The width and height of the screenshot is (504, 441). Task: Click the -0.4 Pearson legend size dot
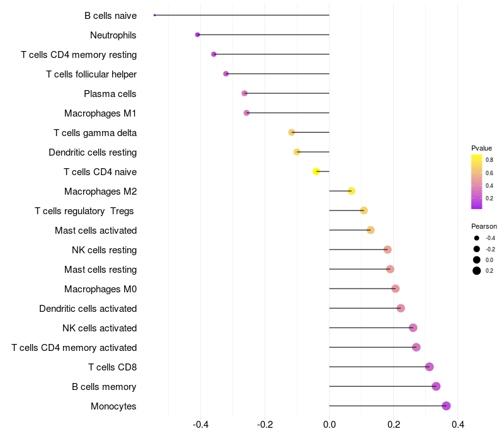(x=477, y=238)
